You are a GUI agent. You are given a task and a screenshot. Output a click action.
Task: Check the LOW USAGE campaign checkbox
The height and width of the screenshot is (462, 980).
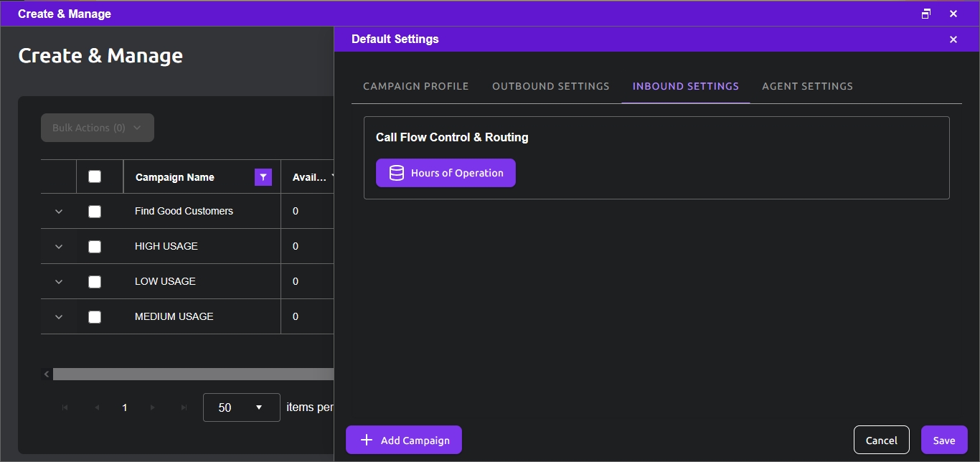click(95, 282)
